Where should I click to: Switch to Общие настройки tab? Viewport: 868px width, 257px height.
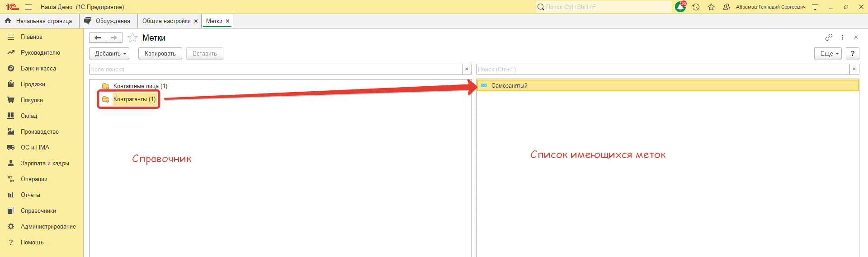point(166,21)
